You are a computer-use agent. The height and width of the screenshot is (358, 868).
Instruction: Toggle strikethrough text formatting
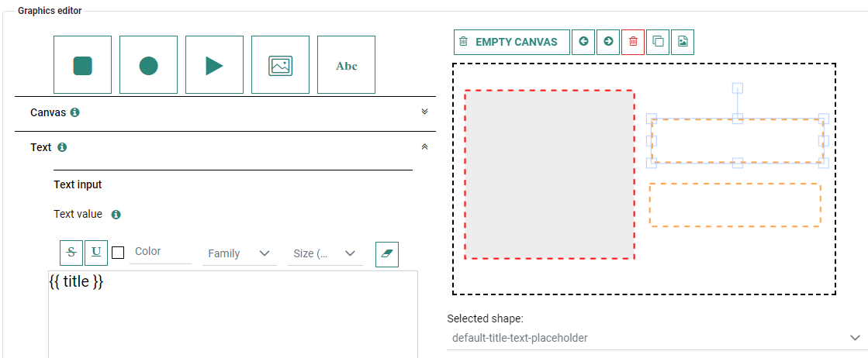click(x=71, y=252)
